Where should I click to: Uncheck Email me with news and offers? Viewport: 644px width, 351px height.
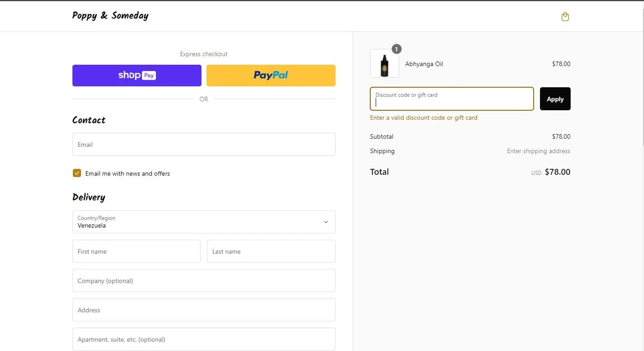77,173
